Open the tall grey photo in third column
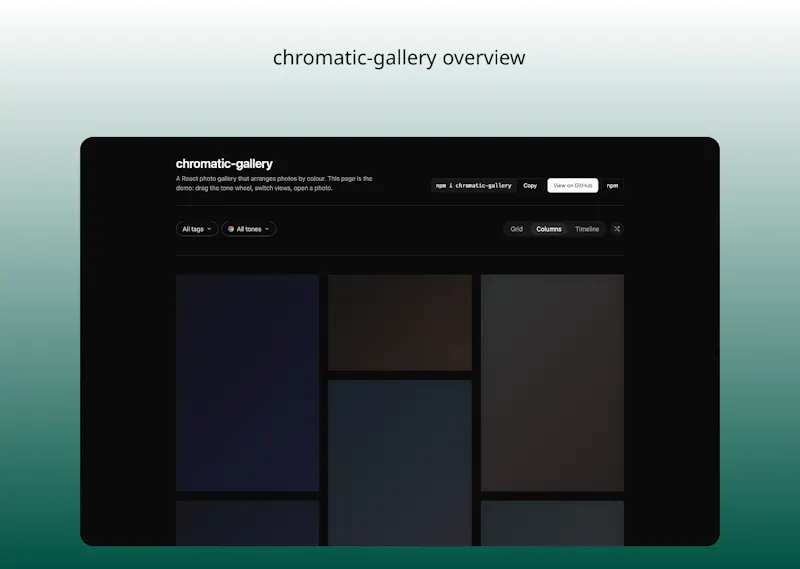 coord(552,383)
